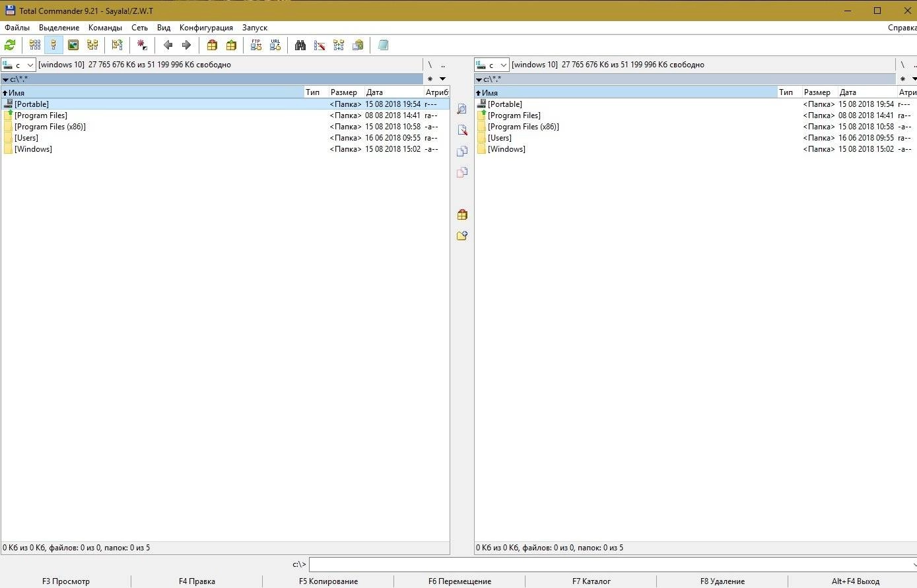Screen dimensions: 917x588
Task: Open the Выделение menu
Action: click(x=59, y=28)
